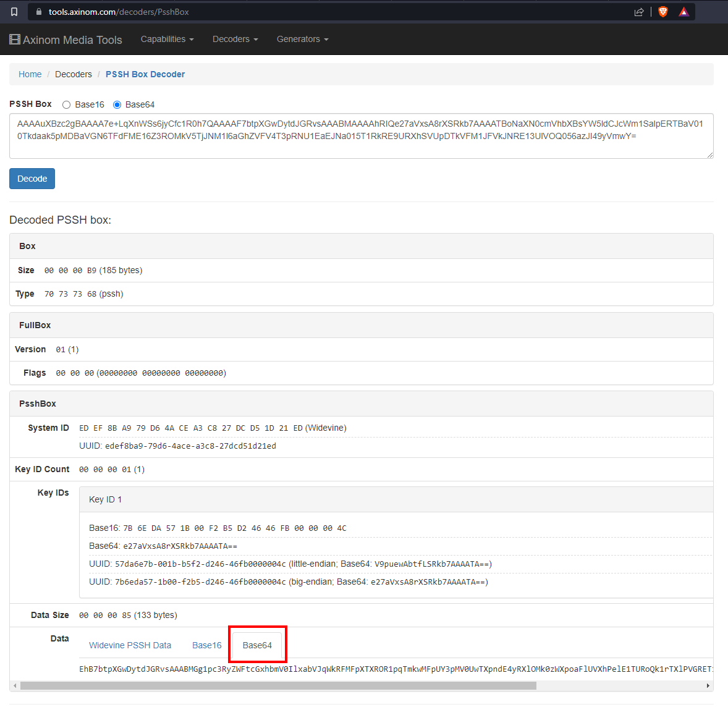The width and height of the screenshot is (728, 707).
Task: Click the scrollbar left arrow
Action: [x=15, y=685]
